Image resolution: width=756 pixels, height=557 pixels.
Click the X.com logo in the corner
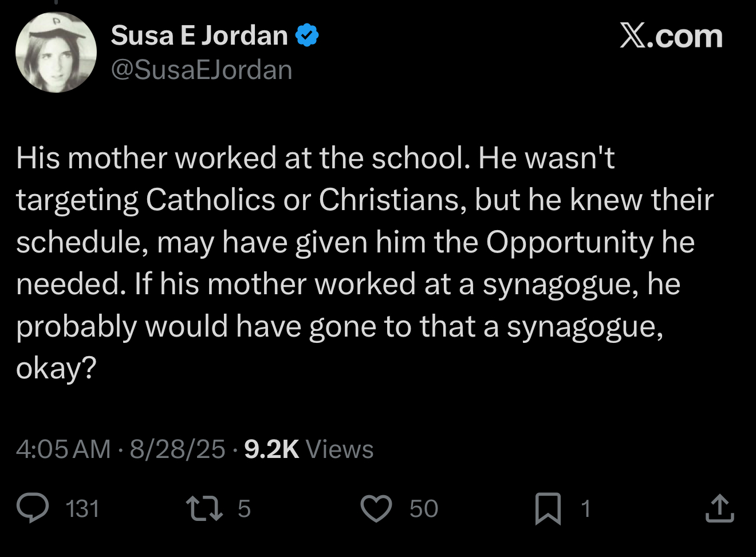671,36
